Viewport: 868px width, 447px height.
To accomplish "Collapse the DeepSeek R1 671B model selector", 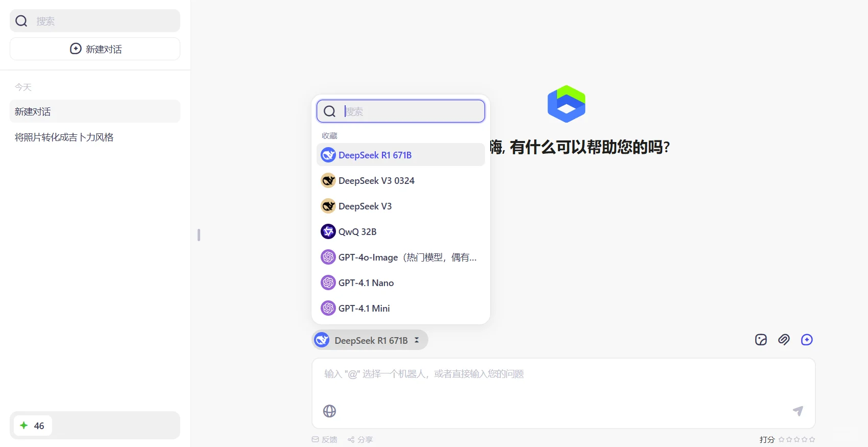I will point(370,340).
